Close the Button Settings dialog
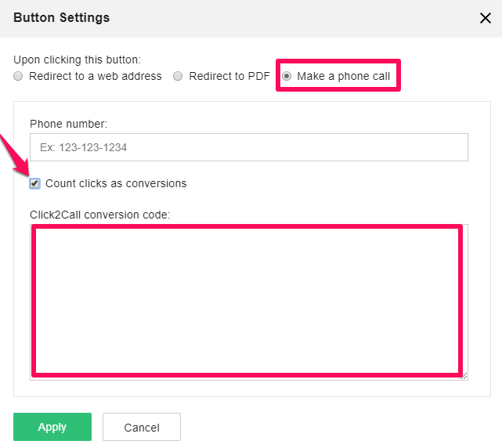 [485, 18]
